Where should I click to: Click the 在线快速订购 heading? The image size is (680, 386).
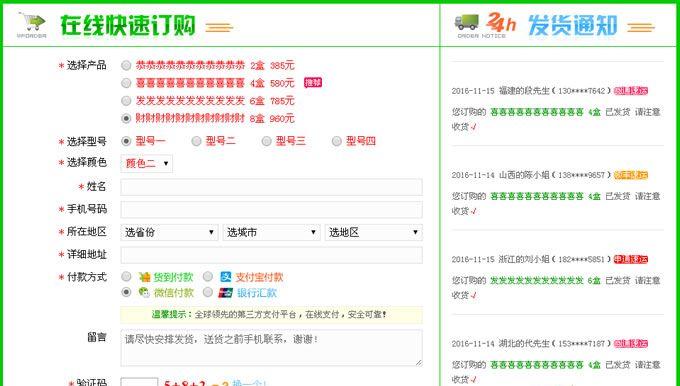(x=128, y=25)
